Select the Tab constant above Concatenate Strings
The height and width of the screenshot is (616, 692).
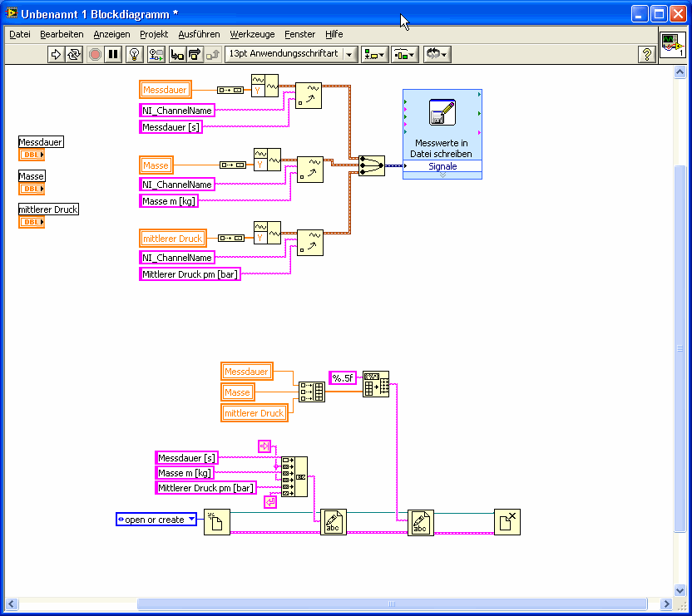coord(264,446)
